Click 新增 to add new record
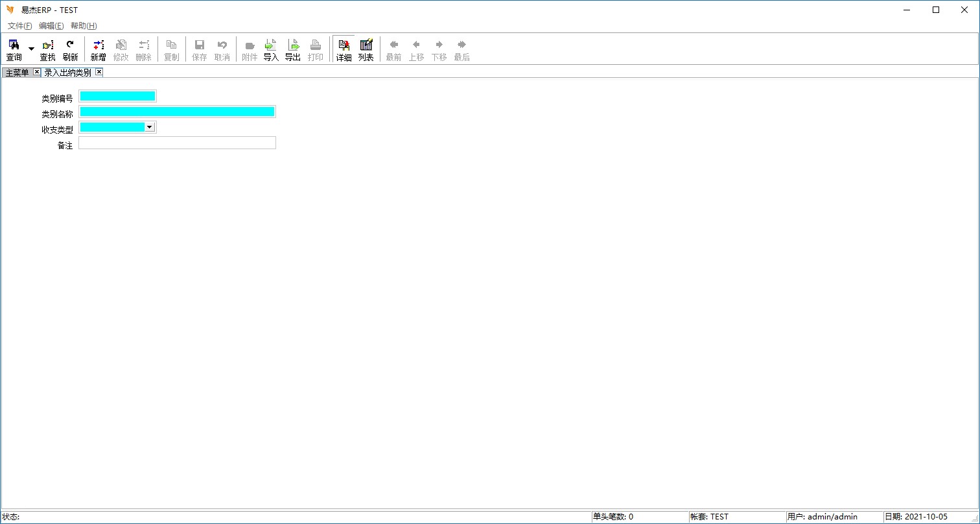 click(98, 50)
